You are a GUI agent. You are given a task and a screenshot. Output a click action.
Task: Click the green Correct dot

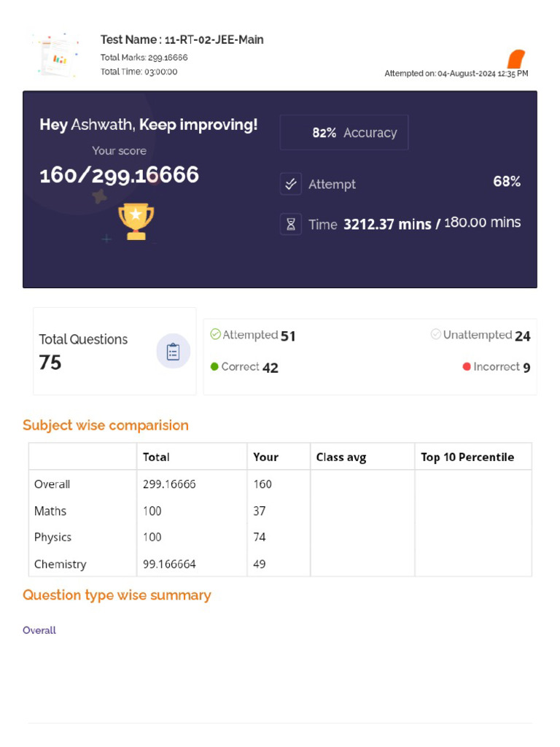214,366
